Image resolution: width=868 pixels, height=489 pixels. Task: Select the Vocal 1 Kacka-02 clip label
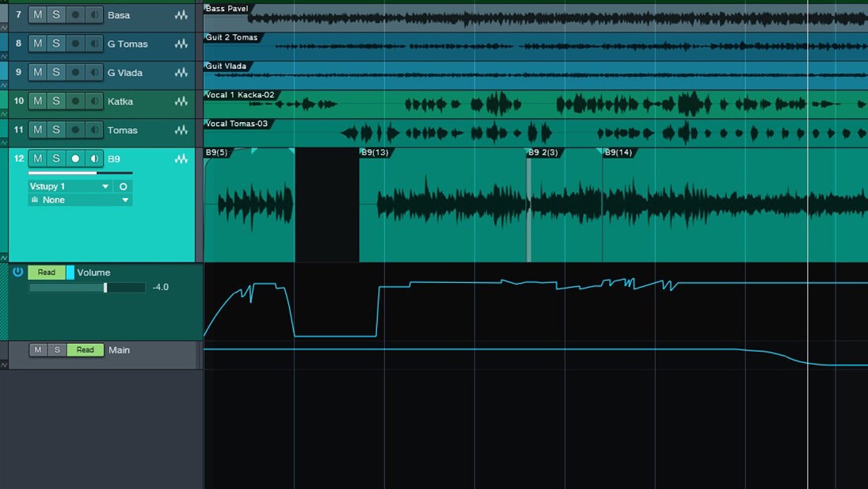click(240, 95)
